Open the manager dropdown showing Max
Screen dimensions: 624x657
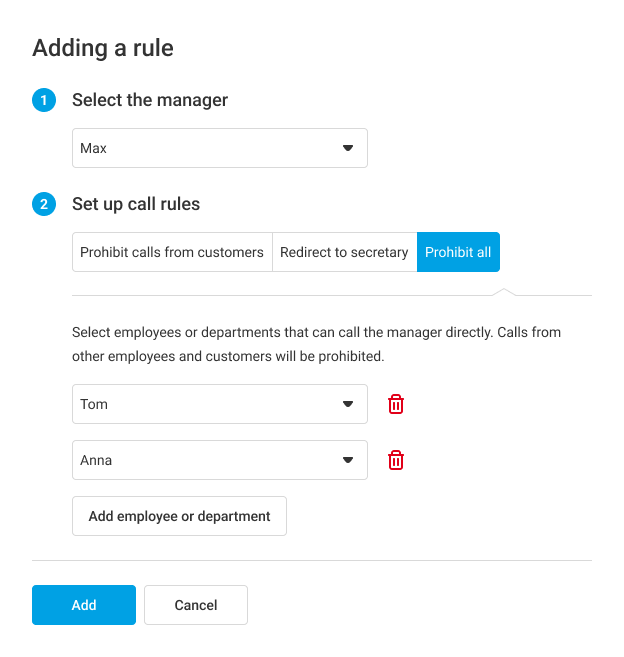click(210, 148)
